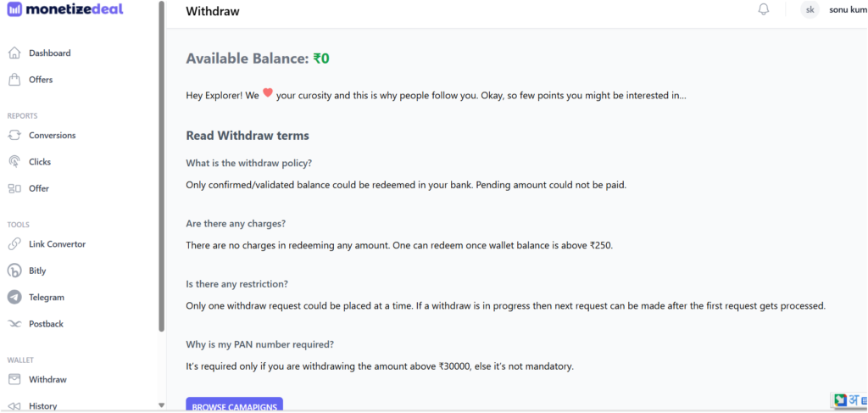The width and height of the screenshot is (868, 413).
Task: Open the monetizedeal logo homepage
Action: click(65, 9)
